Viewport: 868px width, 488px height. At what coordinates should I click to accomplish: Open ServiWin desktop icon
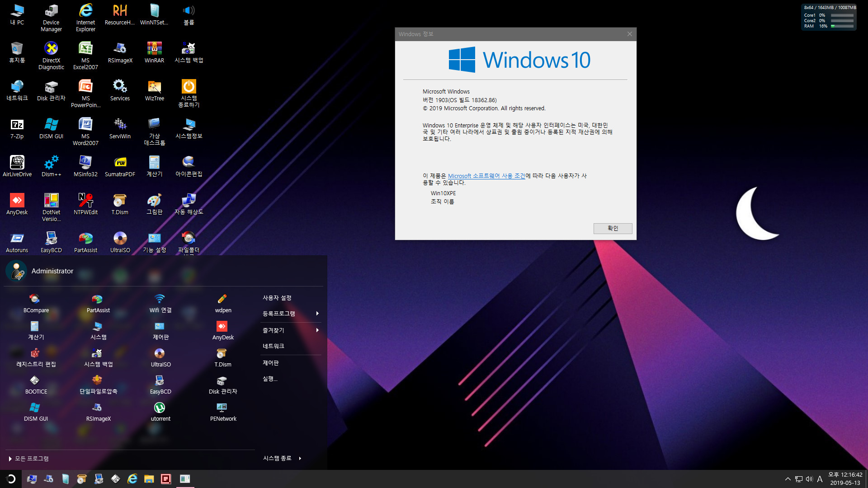120,128
